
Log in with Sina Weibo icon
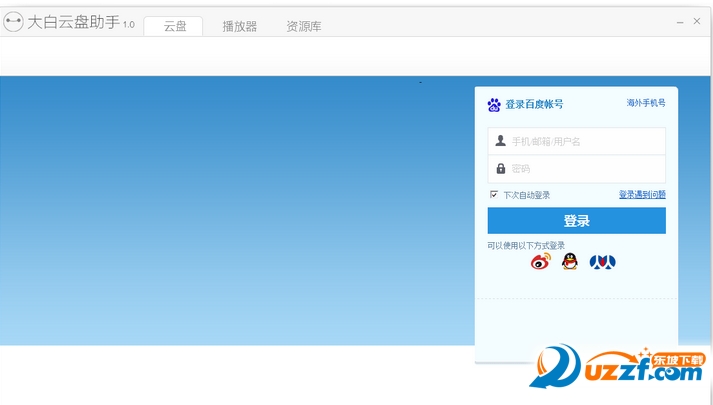pos(541,261)
